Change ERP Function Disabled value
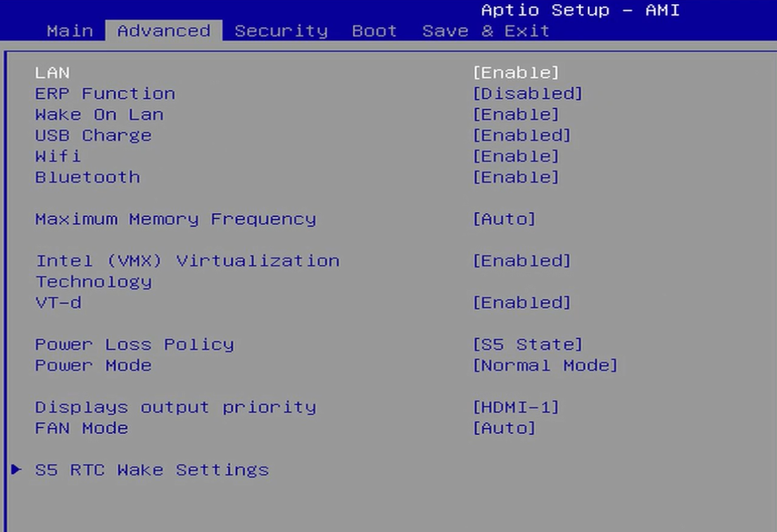 pyautogui.click(x=527, y=94)
